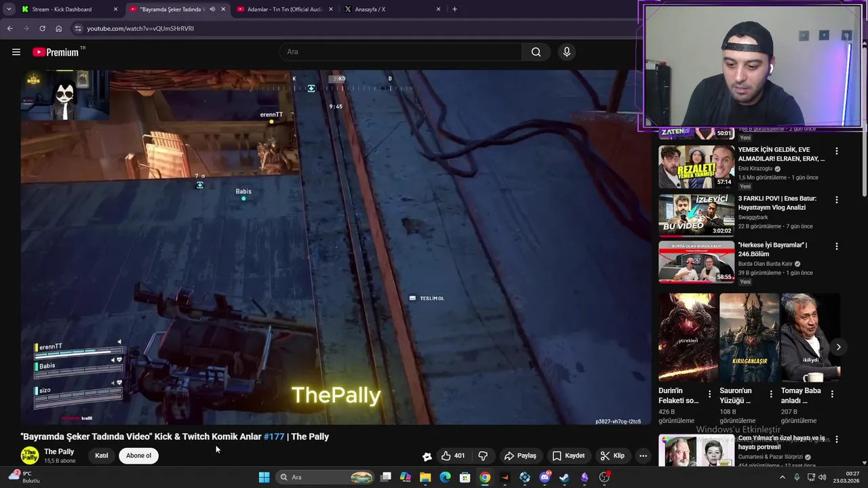Click the video player to pause
This screenshot has width=868, height=488.
tap(336, 247)
